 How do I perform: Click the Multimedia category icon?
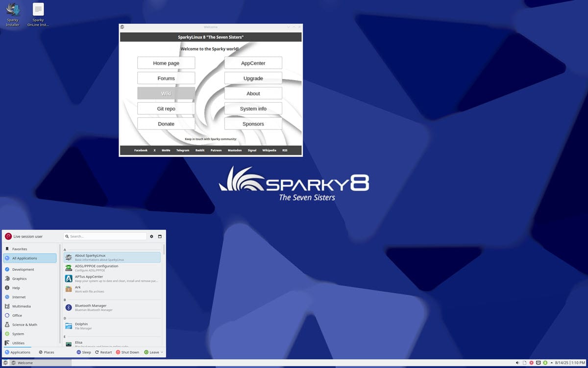[7, 306]
